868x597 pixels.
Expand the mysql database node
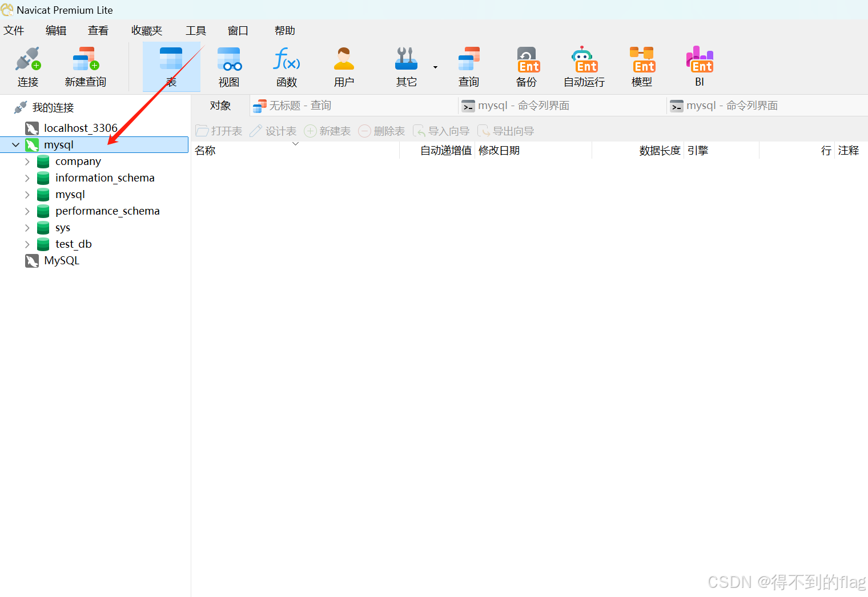[x=27, y=195]
